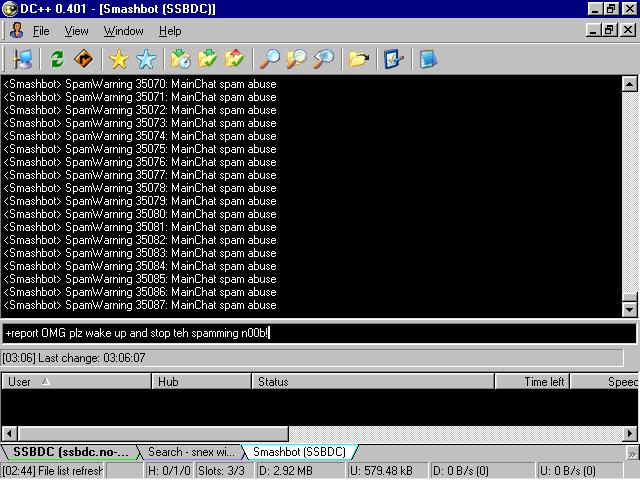Click the D: 2.92 MB status entry
Viewport: 640px width, 480px height.
pyautogui.click(x=300, y=471)
